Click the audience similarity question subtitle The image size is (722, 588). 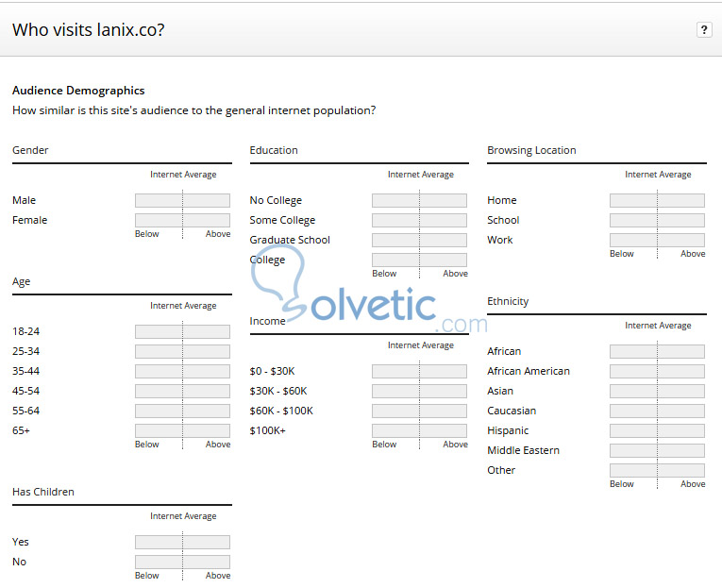click(x=193, y=110)
